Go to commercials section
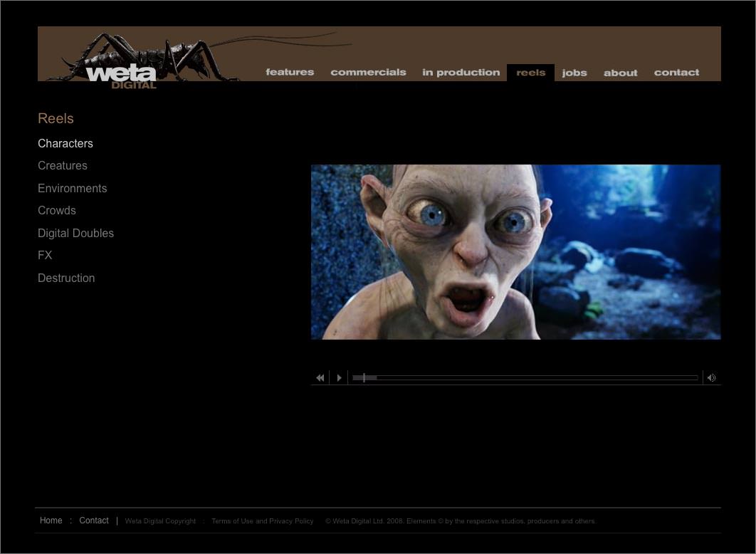This screenshot has height=554, width=756. point(368,73)
